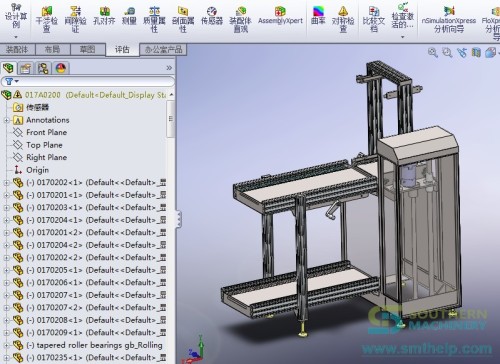
Task: Switch to 装配体 assembly tab
Action: click(x=17, y=50)
